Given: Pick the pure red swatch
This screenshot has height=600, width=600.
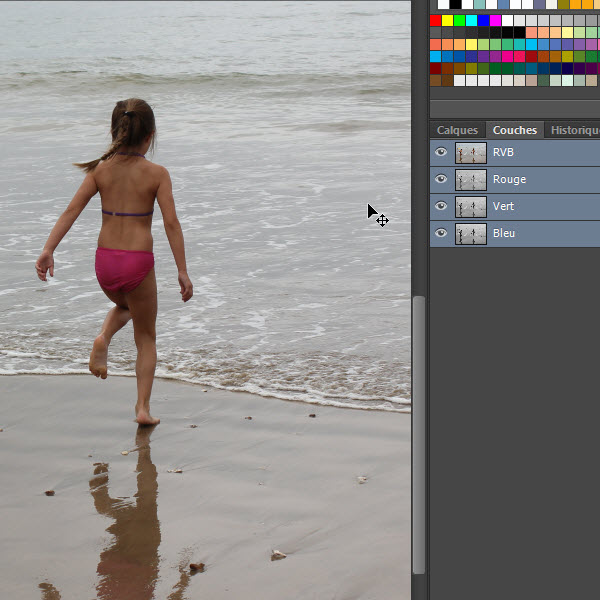Looking at the screenshot, I should coord(436,20).
